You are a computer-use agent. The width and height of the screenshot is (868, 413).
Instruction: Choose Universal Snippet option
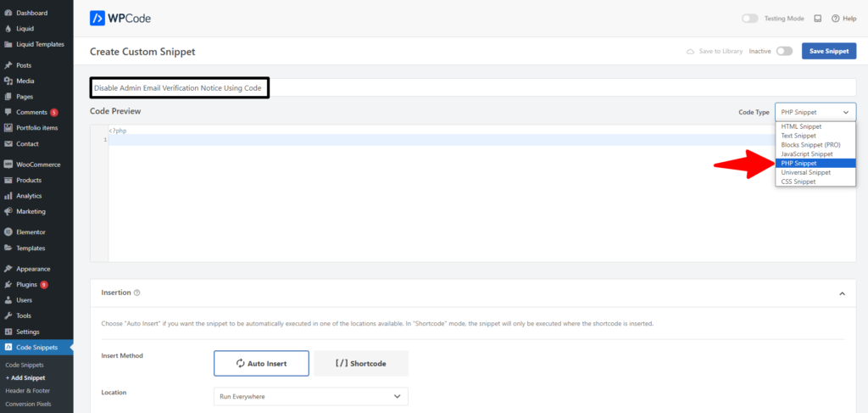[x=815, y=172]
